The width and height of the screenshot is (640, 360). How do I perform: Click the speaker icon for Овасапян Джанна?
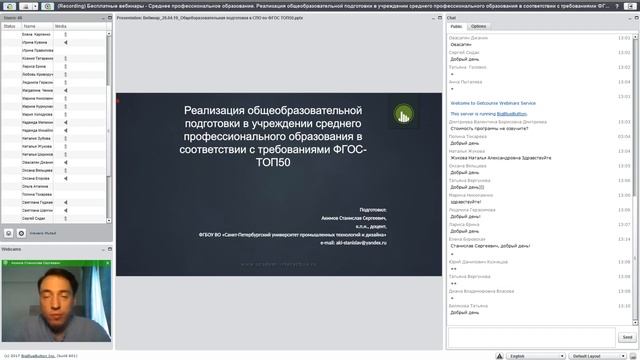click(x=65, y=162)
